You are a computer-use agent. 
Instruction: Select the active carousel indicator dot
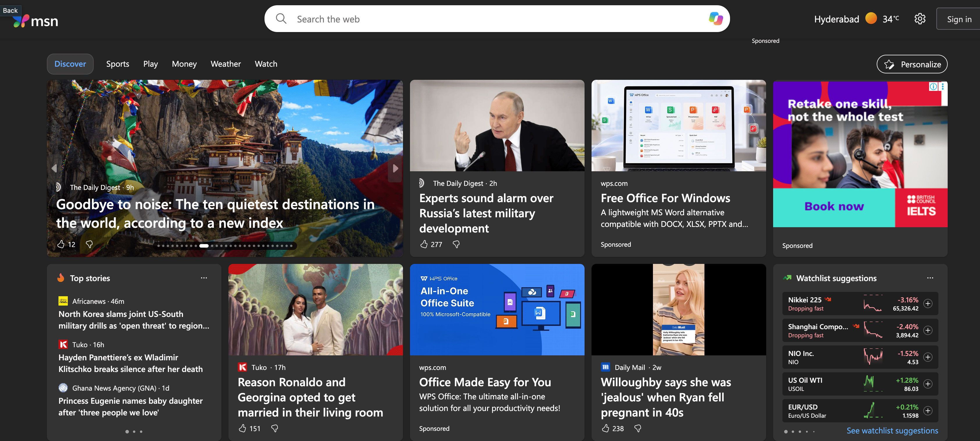pyautogui.click(x=204, y=246)
